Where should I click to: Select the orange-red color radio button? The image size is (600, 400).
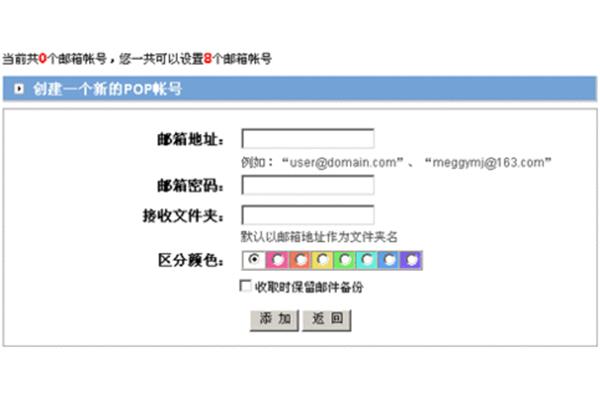coord(300,260)
